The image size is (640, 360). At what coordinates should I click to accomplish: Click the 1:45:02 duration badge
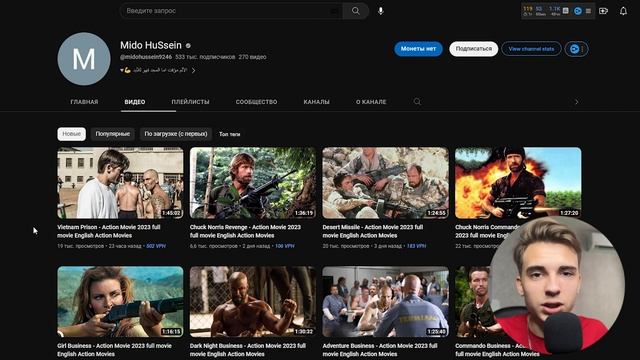171,213
